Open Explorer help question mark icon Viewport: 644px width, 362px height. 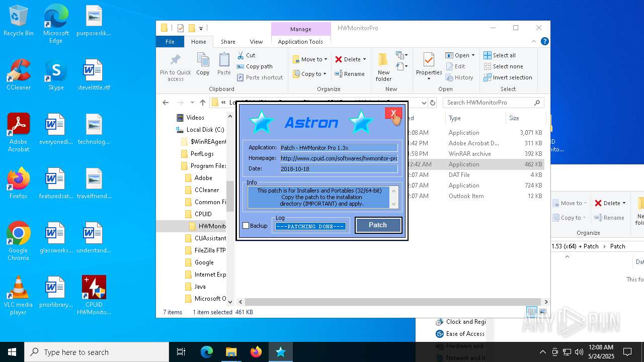[x=544, y=42]
